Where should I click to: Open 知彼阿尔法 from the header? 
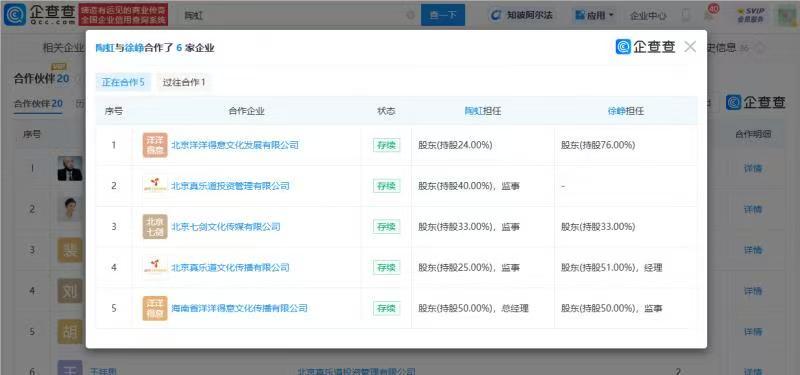coord(521,15)
